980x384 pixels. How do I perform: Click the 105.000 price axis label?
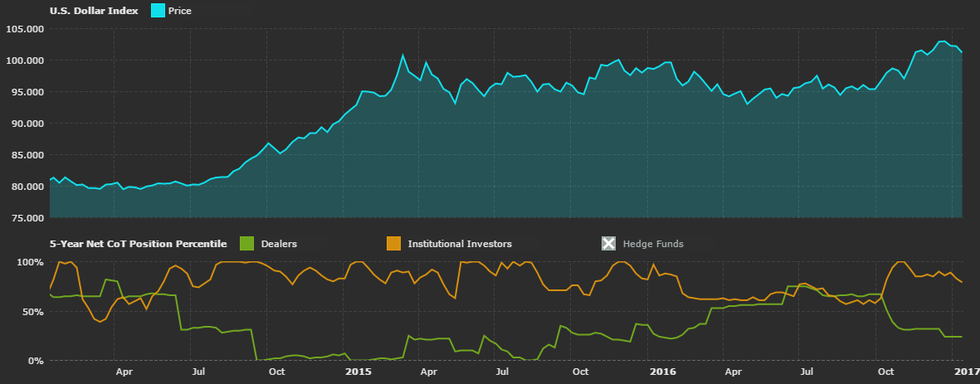[x=24, y=29]
